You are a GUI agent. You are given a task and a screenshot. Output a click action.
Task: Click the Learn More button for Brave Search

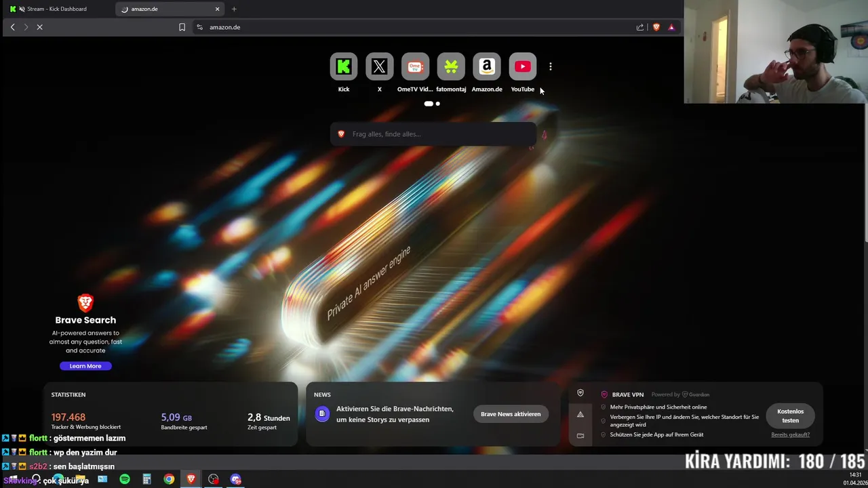(x=85, y=366)
